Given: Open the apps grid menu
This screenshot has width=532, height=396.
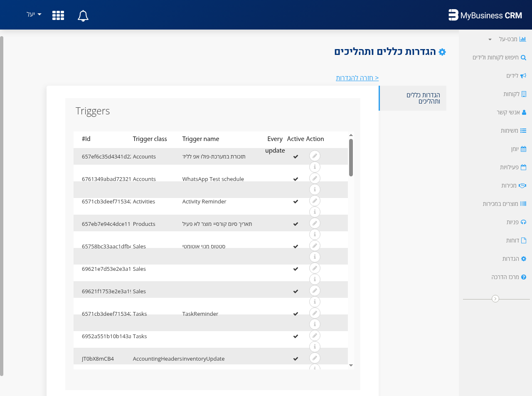Looking at the screenshot, I should point(58,15).
